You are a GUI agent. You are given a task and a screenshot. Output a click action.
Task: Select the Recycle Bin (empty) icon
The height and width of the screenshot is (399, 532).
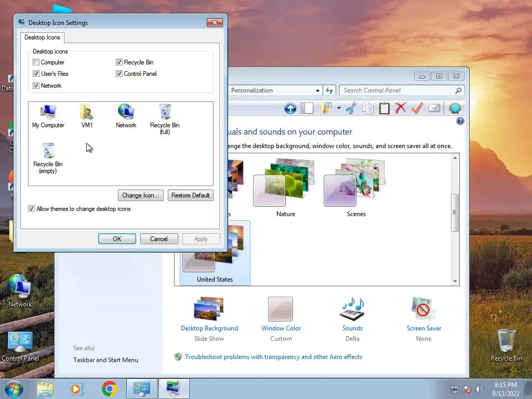point(48,158)
